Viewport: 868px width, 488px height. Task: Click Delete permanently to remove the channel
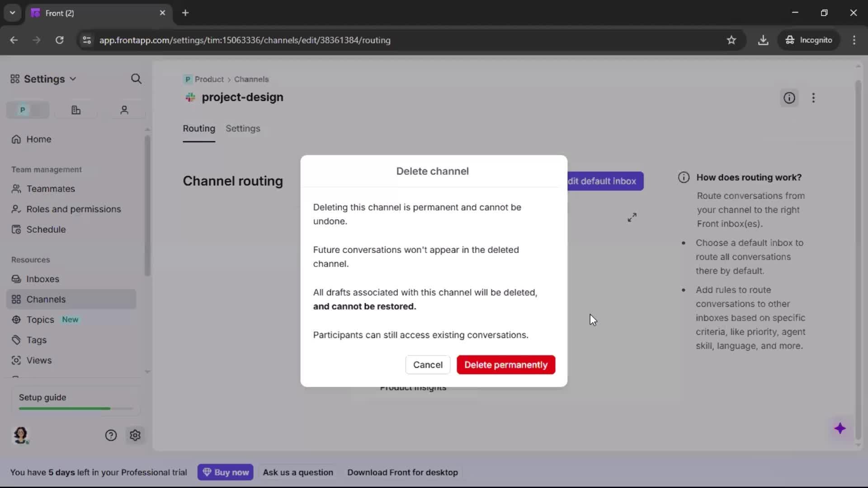tap(506, 365)
